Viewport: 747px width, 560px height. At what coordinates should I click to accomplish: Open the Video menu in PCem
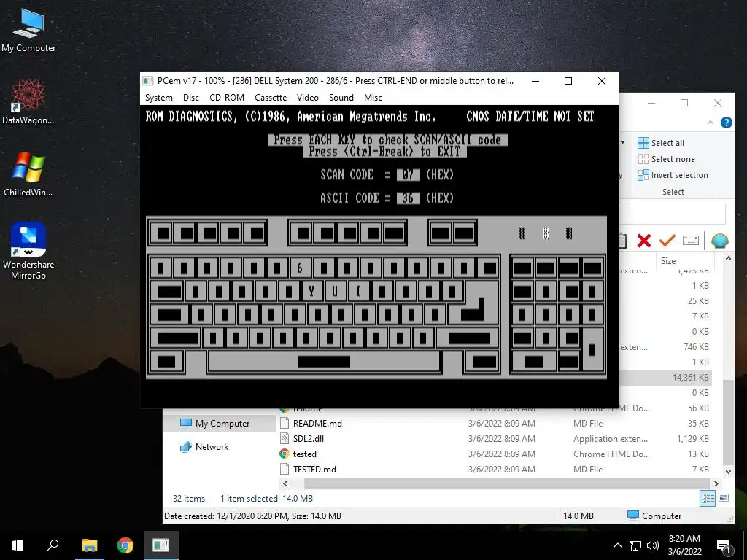307,98
